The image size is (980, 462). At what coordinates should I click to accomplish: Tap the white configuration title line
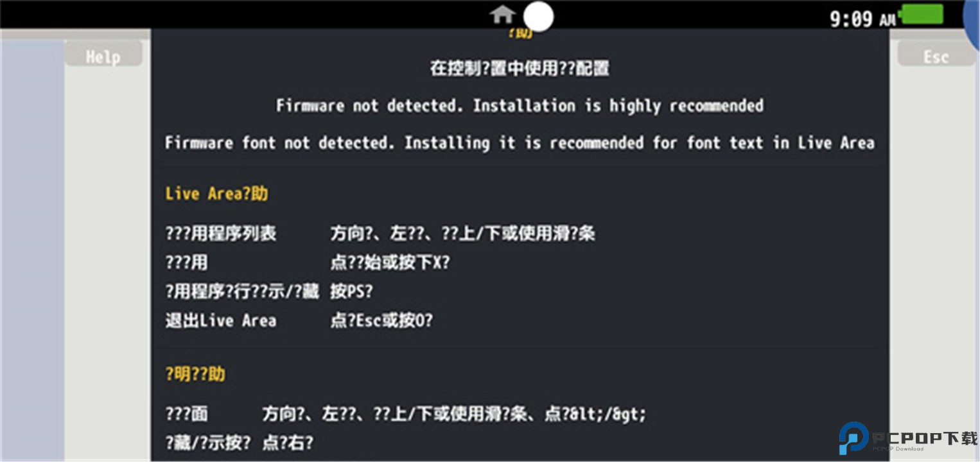tap(520, 68)
